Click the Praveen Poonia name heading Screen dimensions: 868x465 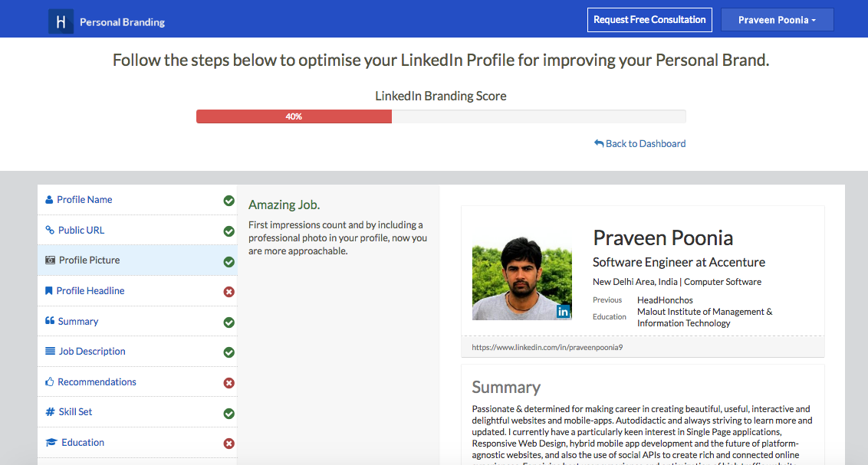663,237
